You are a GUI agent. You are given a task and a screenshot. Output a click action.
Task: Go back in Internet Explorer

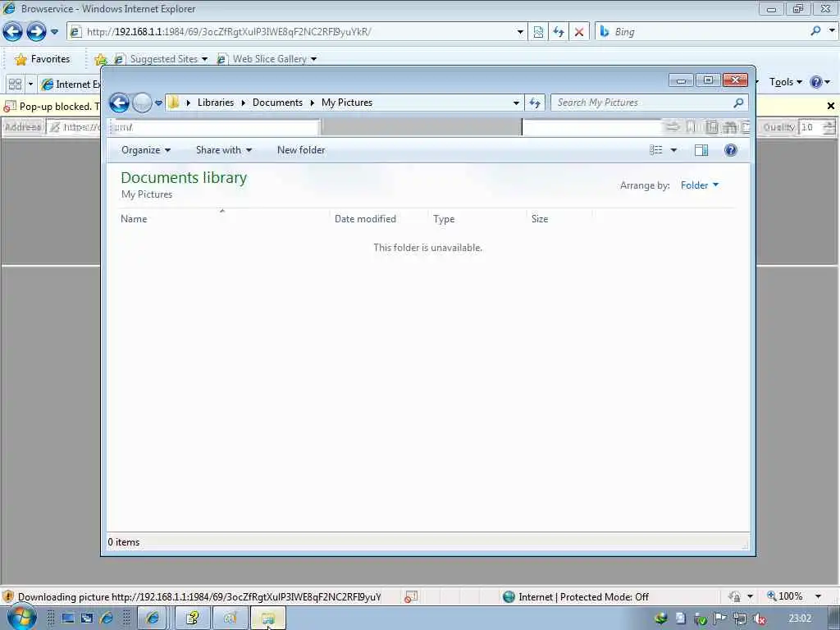tap(12, 32)
